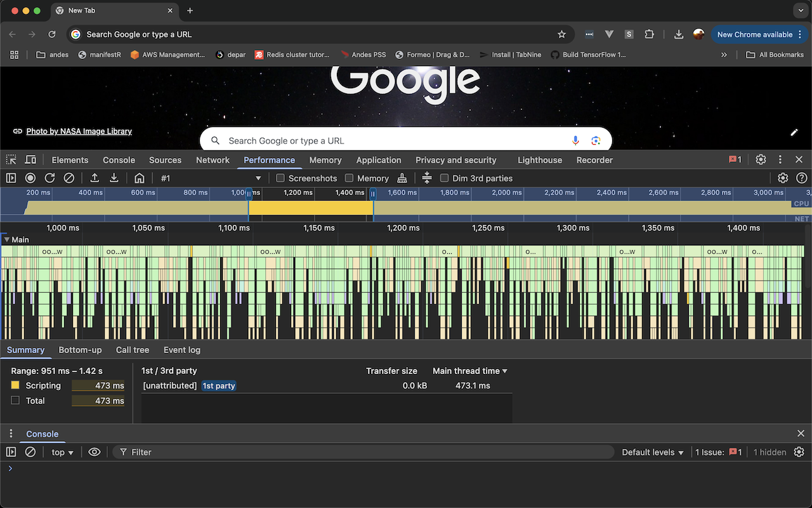812x508 pixels.
Task: Click the 1st party badge
Action: point(219,385)
